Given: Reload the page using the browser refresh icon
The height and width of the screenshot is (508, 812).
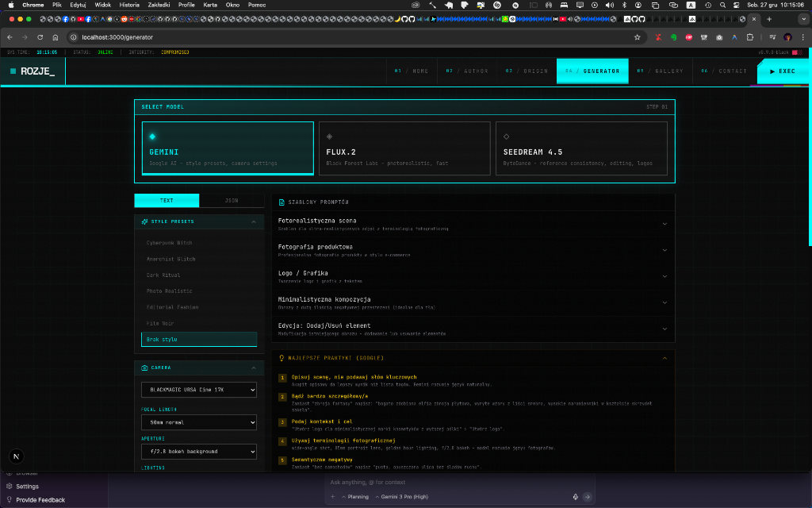Looking at the screenshot, I should pos(40,37).
